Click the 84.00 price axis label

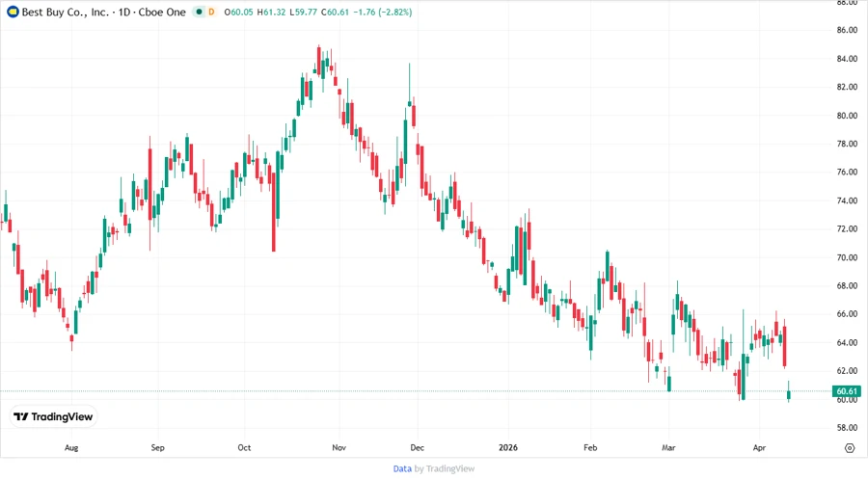pyautogui.click(x=847, y=59)
